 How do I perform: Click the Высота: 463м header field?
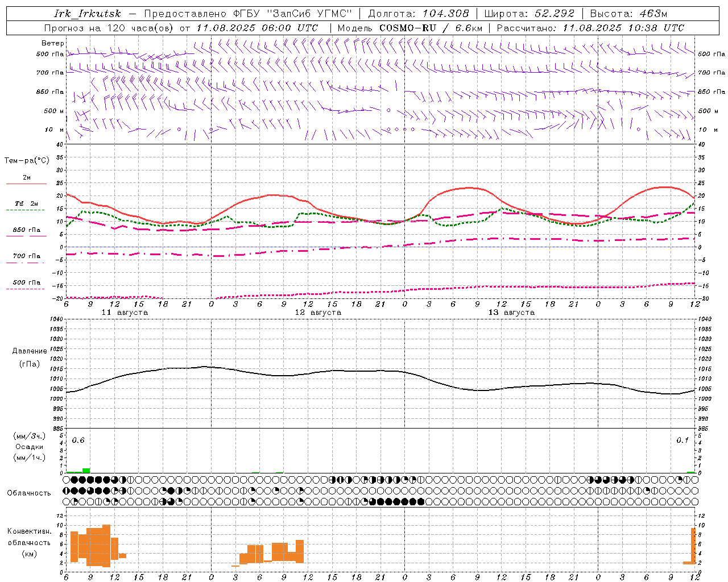[x=628, y=14]
